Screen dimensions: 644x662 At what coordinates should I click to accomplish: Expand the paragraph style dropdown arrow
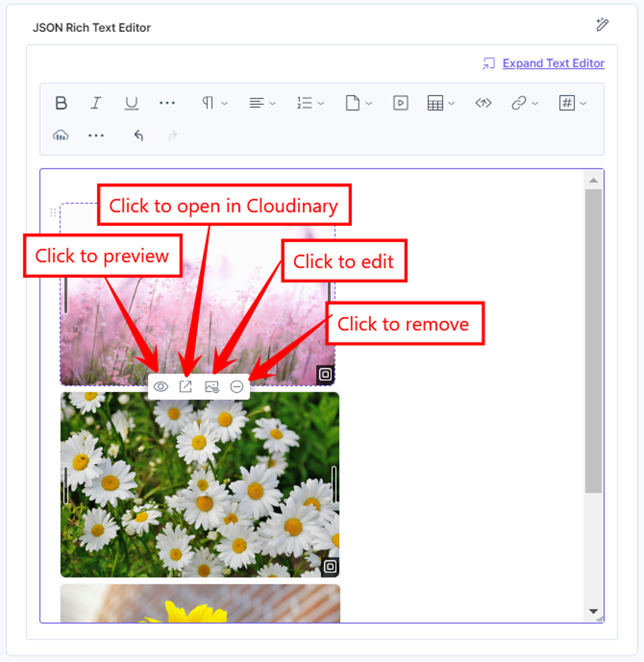pos(225,103)
